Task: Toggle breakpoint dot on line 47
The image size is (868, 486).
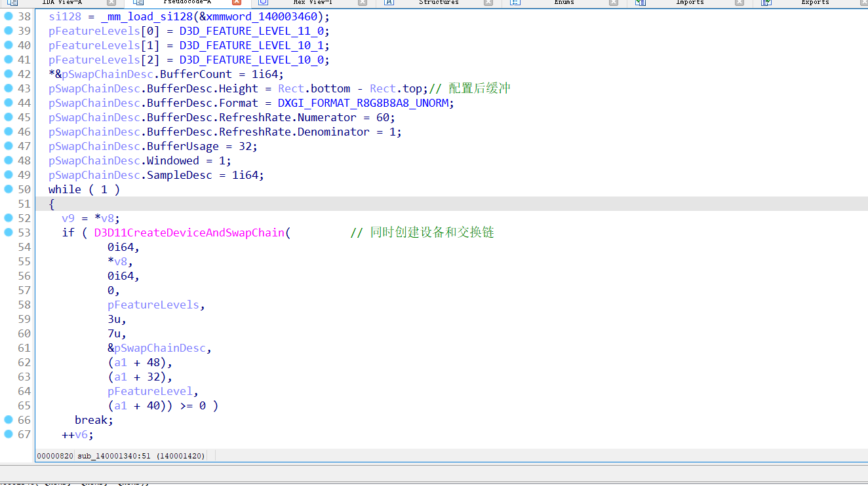Action: click(8, 146)
